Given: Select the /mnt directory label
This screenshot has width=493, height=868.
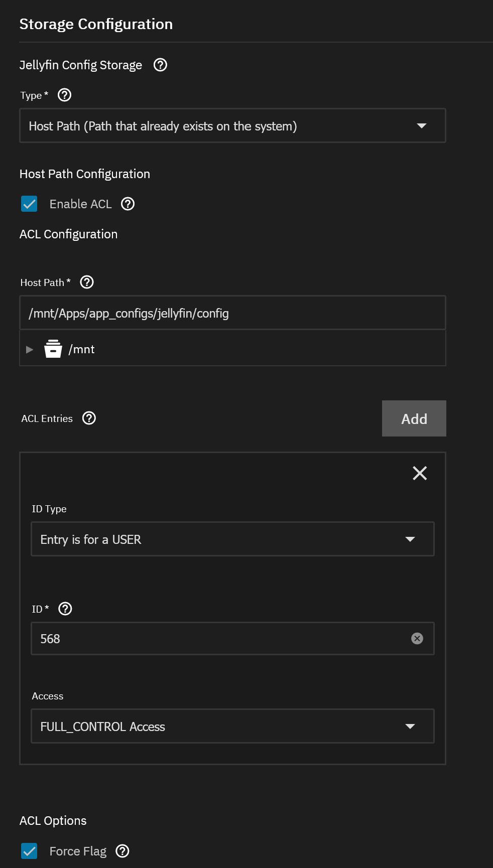Looking at the screenshot, I should [81, 349].
